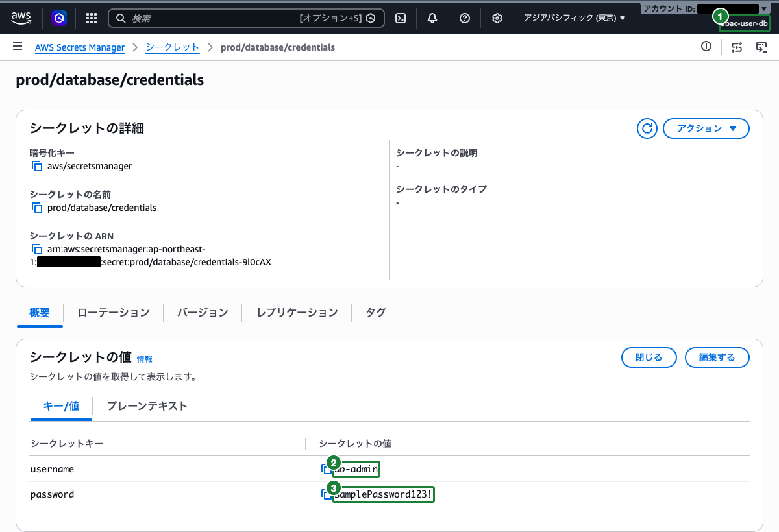Click the prod/database/credentials page heading

click(x=110, y=80)
